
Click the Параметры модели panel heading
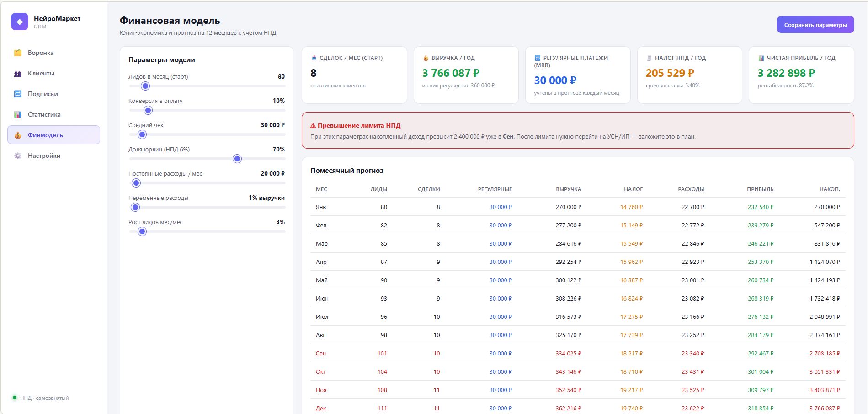(162, 59)
